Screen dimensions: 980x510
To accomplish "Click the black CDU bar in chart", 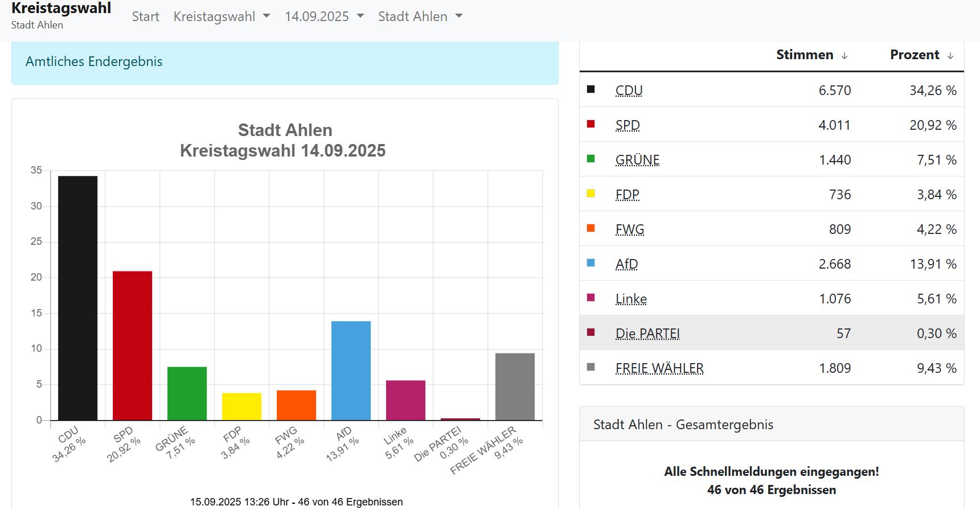I will click(x=77, y=298).
